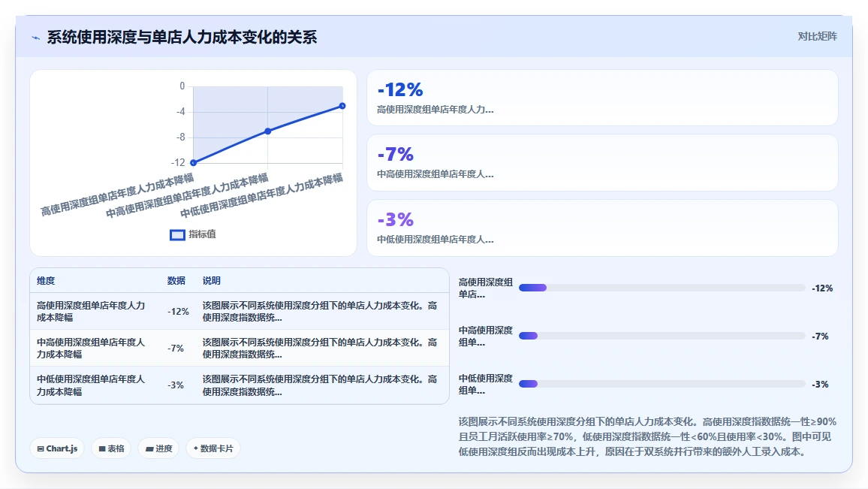Click the 表格 tag chip
868x489 pixels.
click(111, 448)
